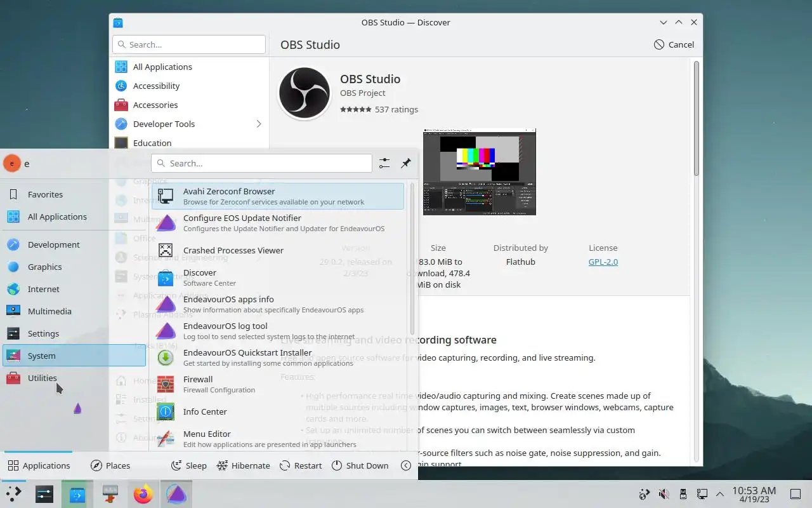Click the OBS Studio logo icon
Image resolution: width=812 pixels, height=508 pixels.
point(304,93)
